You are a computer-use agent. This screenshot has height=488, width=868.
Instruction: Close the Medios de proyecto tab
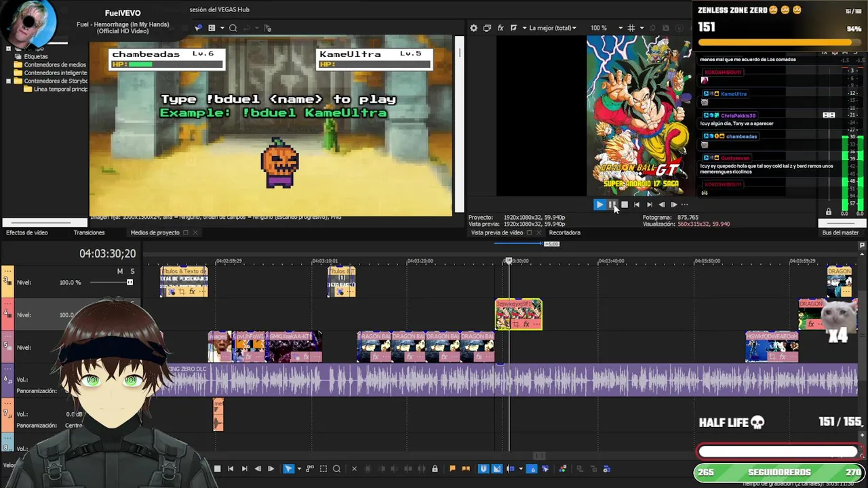195,232
